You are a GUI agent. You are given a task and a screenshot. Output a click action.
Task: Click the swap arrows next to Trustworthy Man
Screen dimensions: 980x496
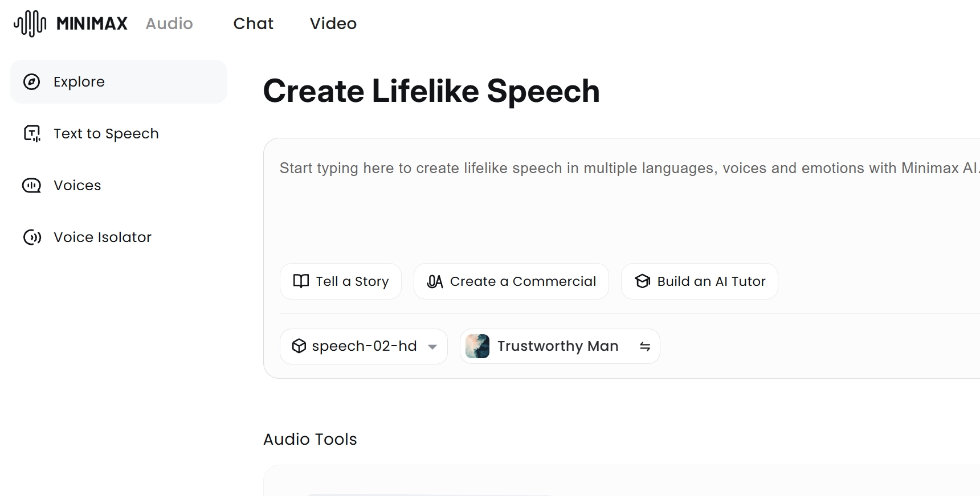[x=645, y=346]
